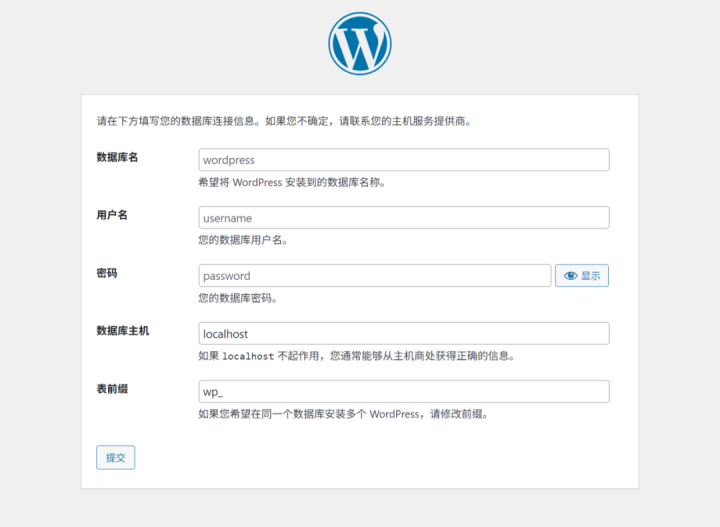
Task: Click hint text 您的数据库密码
Action: [237, 298]
